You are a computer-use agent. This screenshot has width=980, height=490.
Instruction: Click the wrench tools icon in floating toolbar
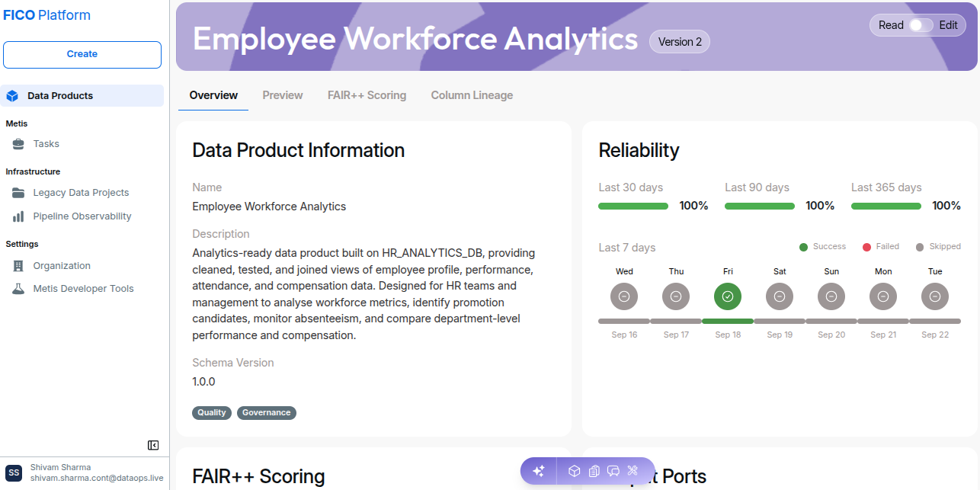pos(633,471)
